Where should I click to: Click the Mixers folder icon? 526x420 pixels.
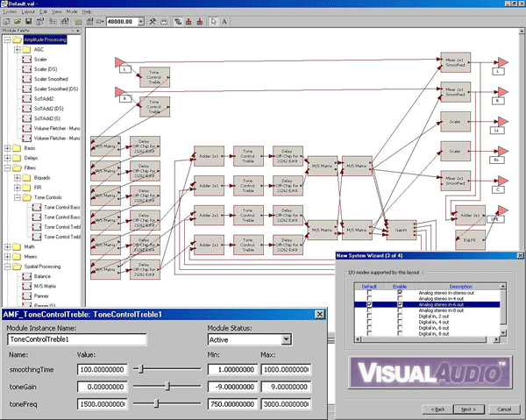pos(17,257)
